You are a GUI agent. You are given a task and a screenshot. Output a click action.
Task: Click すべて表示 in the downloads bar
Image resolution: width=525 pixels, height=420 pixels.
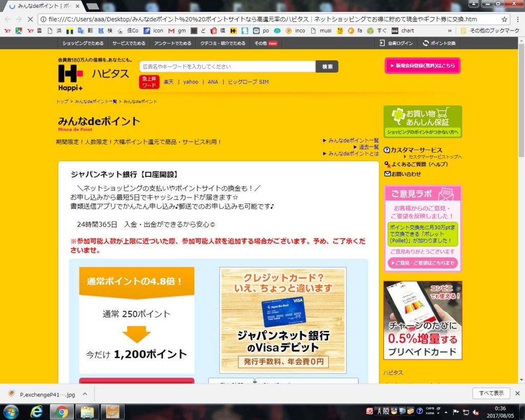491,393
